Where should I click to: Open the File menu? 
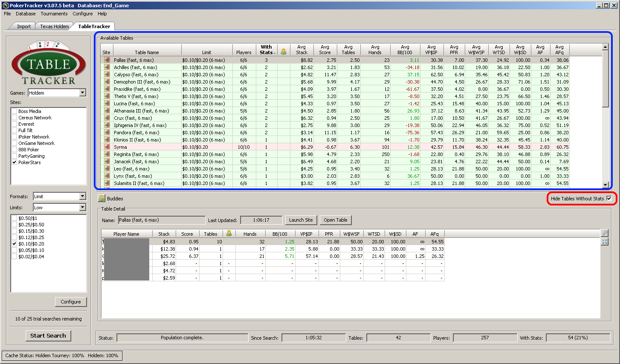click(7, 14)
